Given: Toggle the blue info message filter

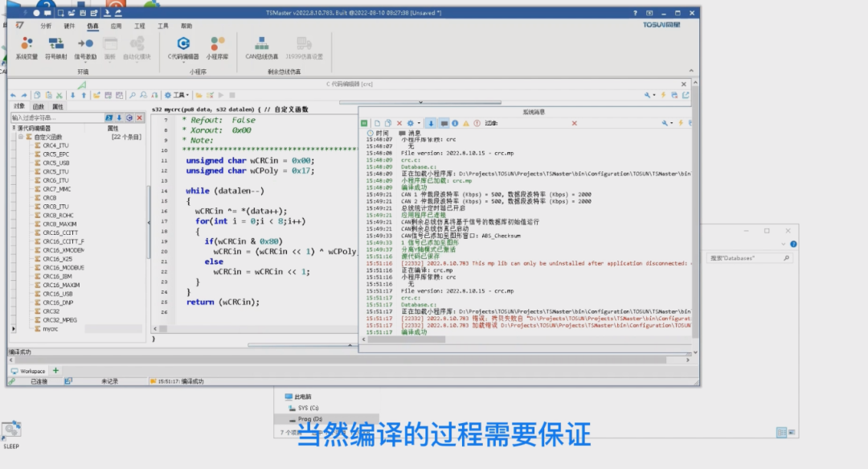Looking at the screenshot, I should pos(455,123).
